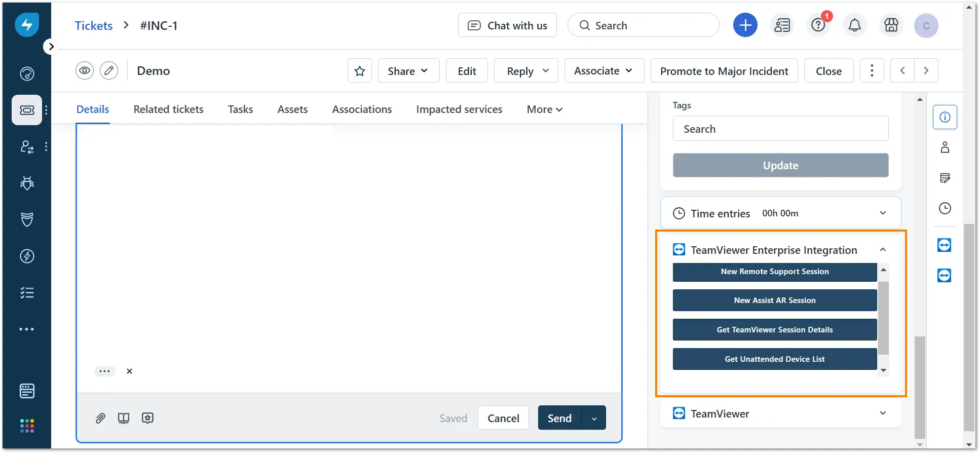
Task: Switch to the Impacted services tab
Action: [x=459, y=109]
